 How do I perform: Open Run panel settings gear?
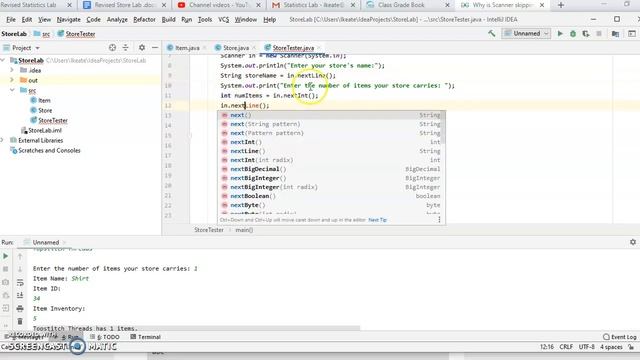click(633, 242)
